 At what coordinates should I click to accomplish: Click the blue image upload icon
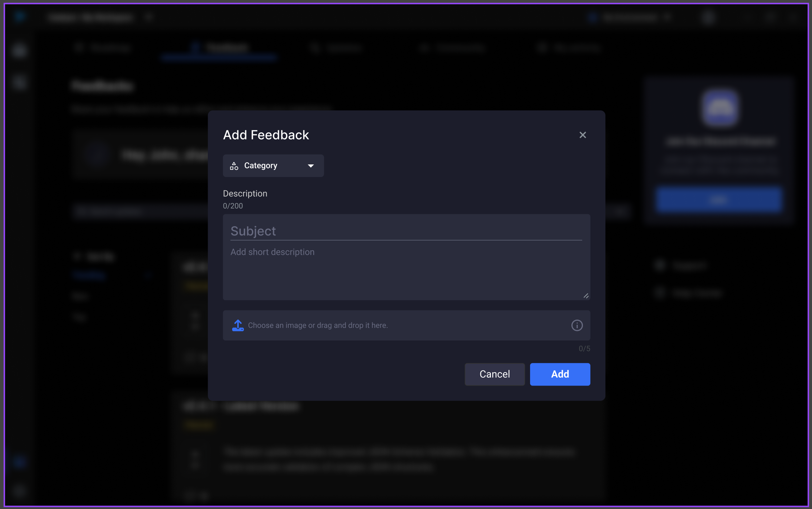coord(238,325)
